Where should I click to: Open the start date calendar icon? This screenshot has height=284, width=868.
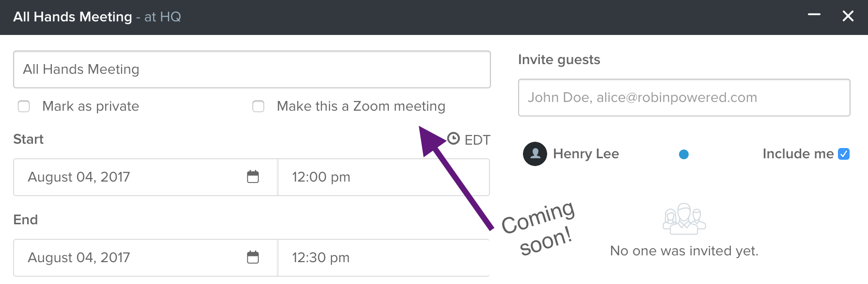[x=253, y=177]
